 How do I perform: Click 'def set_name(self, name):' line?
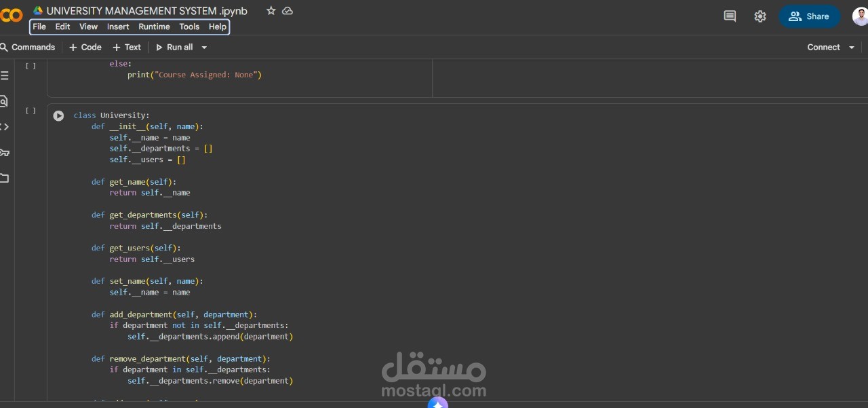(147, 281)
